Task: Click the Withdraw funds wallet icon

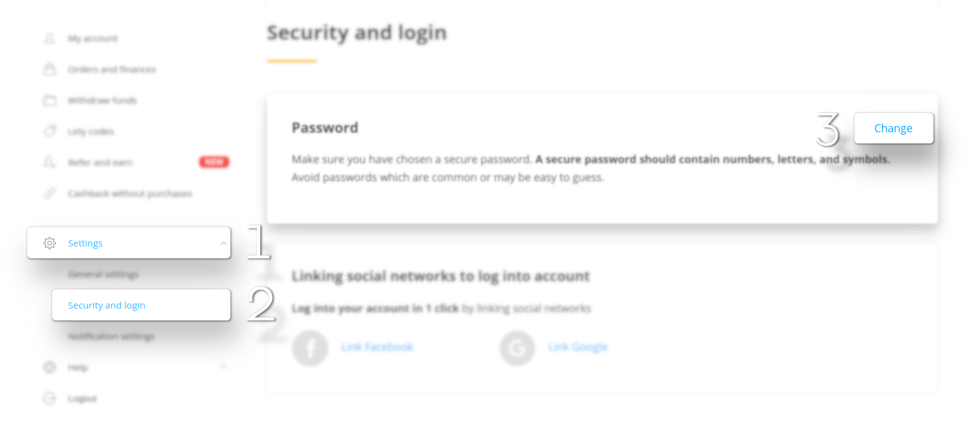Action: [50, 100]
